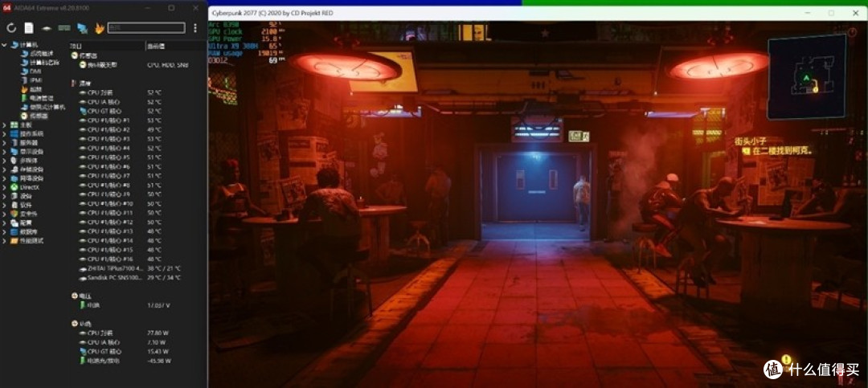Click the AIDA64 search input field

coord(146,27)
